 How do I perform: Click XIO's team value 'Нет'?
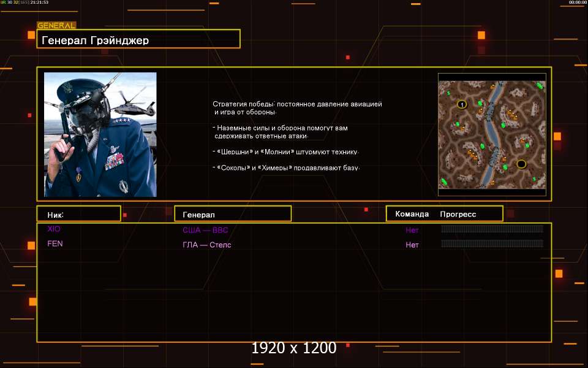click(412, 231)
